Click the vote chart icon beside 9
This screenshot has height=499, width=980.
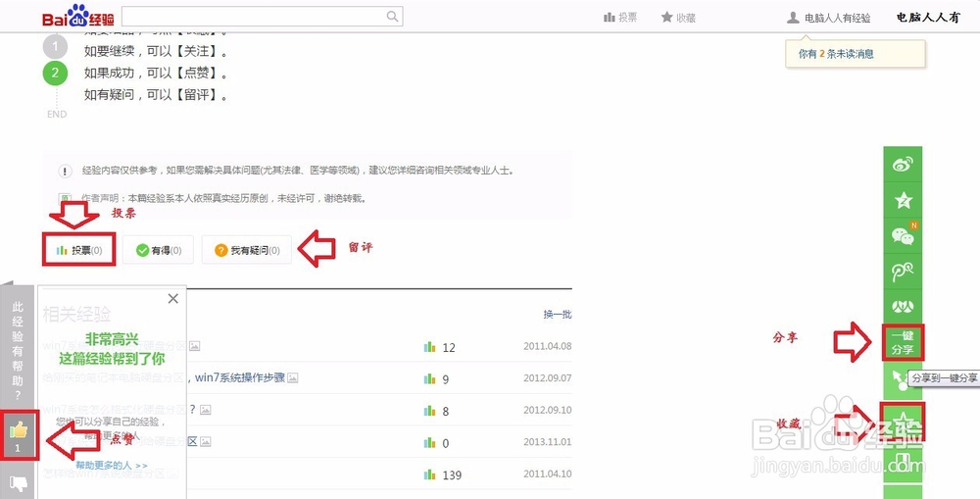tap(429, 378)
